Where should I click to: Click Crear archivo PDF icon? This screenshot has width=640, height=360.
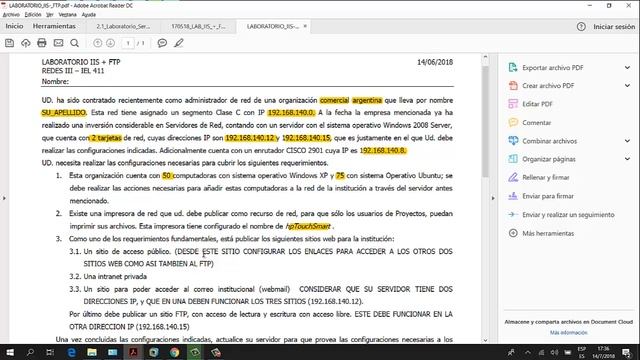(x=513, y=86)
